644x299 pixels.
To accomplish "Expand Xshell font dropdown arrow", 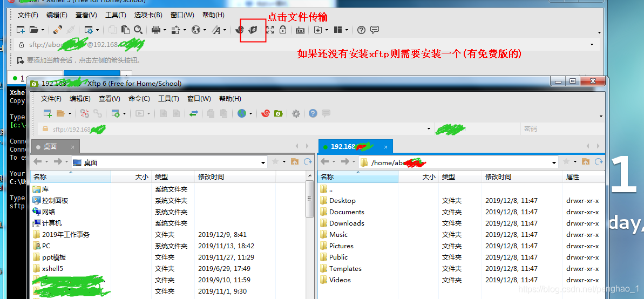I will 225,30.
